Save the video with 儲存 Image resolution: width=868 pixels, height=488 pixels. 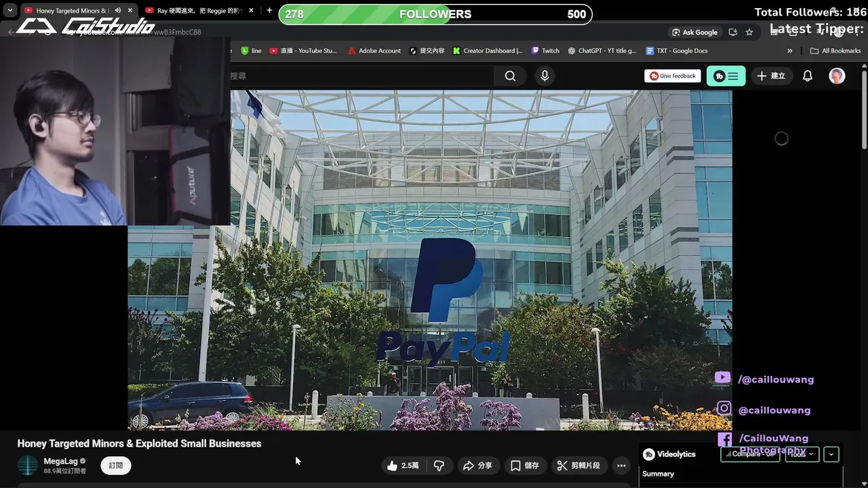[x=525, y=466]
